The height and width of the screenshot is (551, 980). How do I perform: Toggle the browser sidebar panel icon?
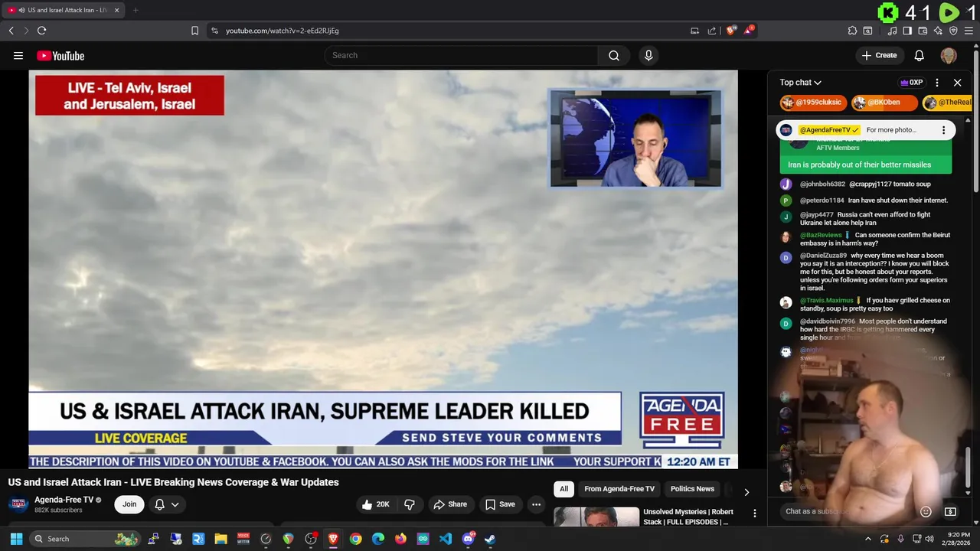[x=907, y=31]
